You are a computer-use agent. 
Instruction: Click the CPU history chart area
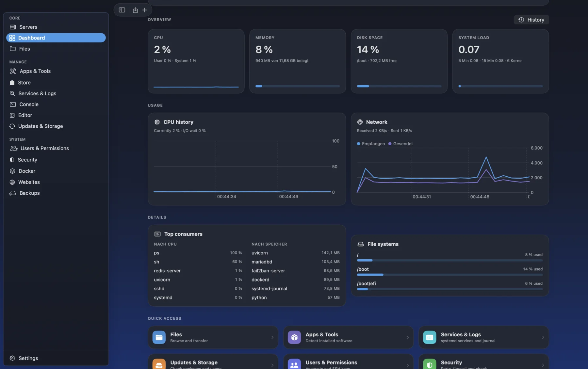(242, 167)
